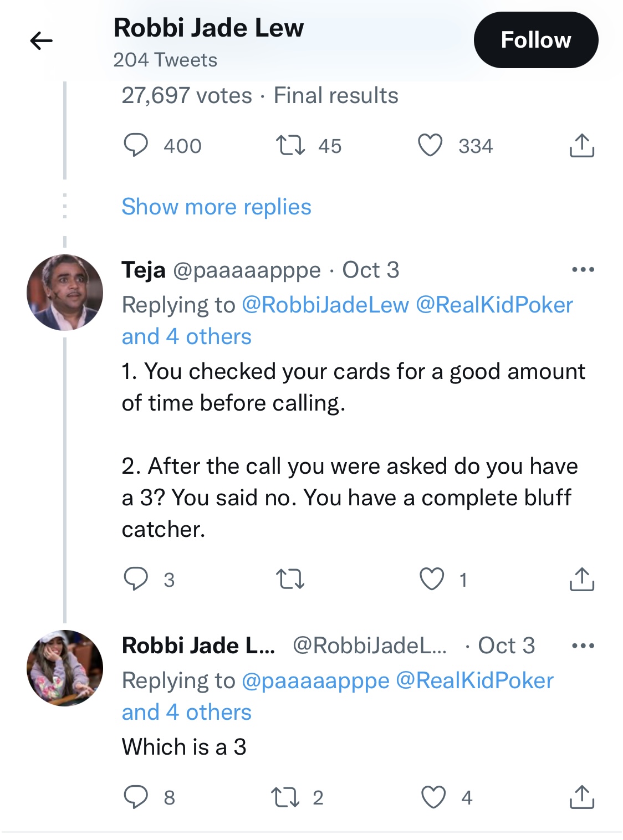Like the poll tweet with 334 likes
Viewport: 623px width, 840px height.
point(430,146)
